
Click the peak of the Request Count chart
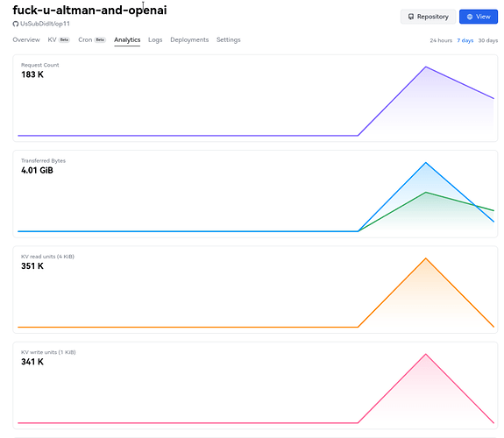click(x=426, y=67)
